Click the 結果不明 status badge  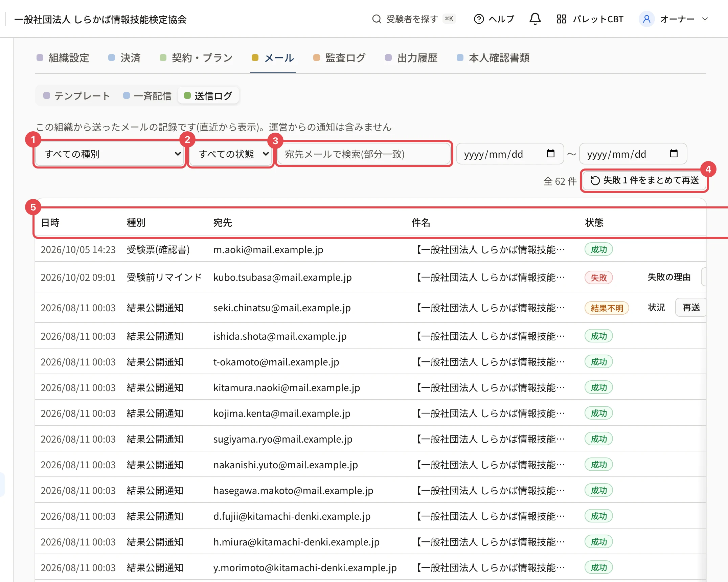pyautogui.click(x=607, y=308)
